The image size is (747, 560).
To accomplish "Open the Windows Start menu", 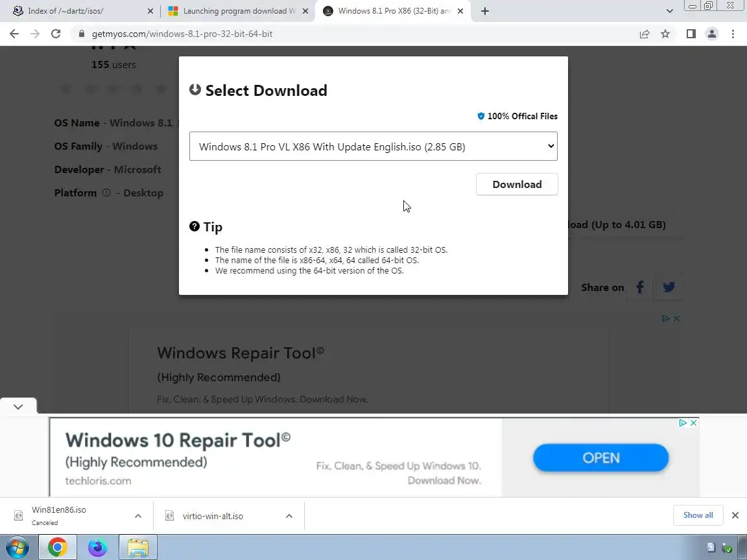I will 17,548.
